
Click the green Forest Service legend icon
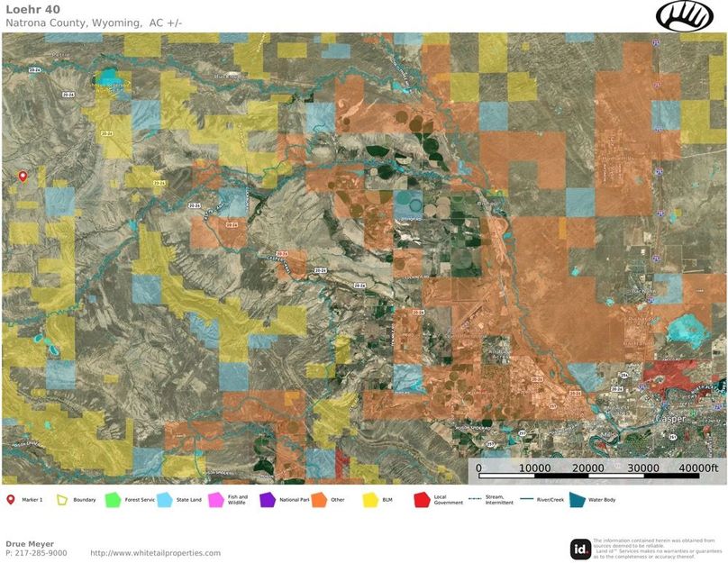click(114, 499)
